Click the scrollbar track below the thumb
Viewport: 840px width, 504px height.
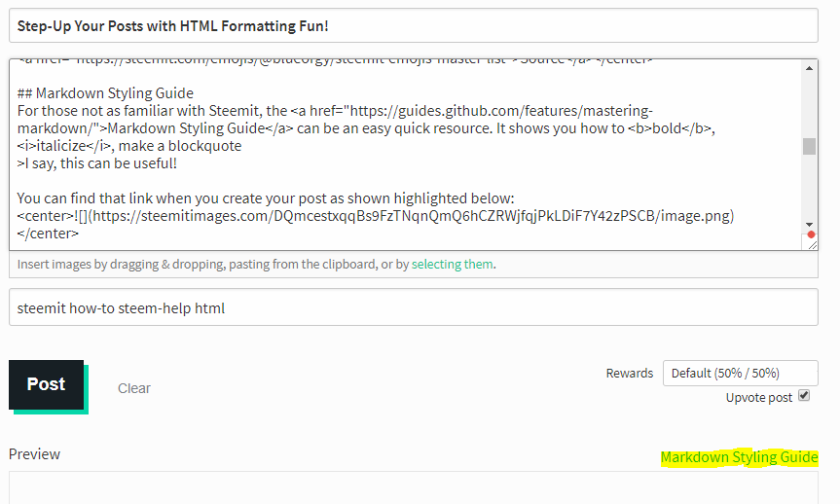(809, 187)
